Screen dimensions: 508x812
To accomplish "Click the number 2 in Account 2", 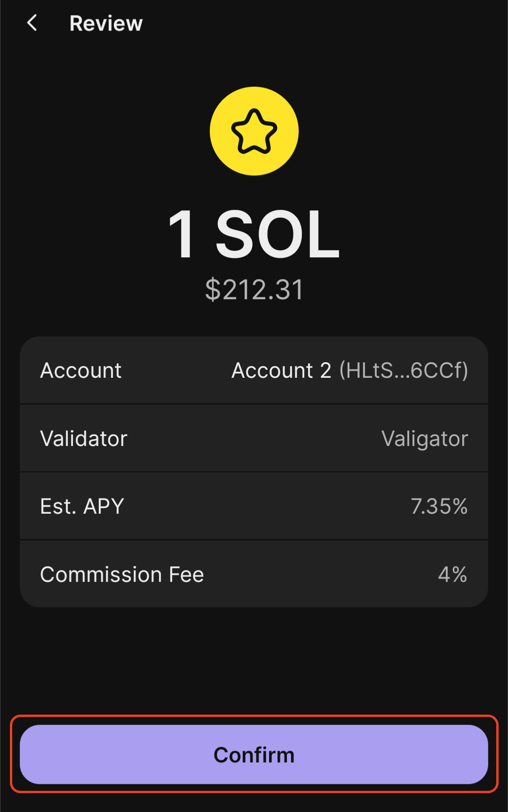I will tap(325, 370).
